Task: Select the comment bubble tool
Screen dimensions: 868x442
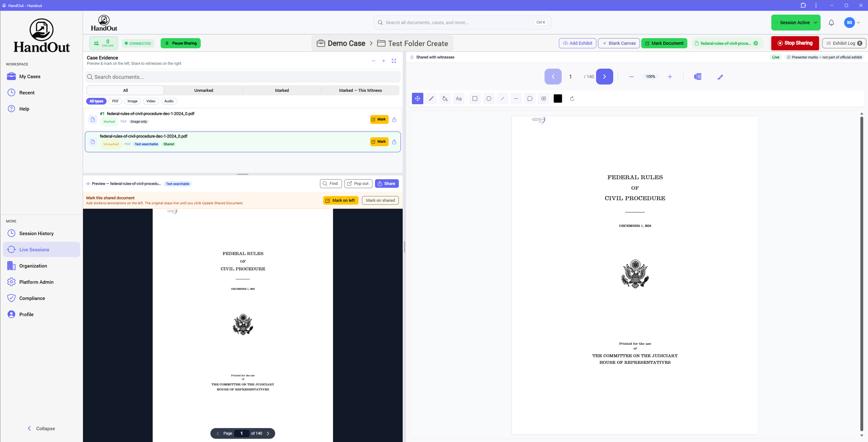Action: click(530, 99)
